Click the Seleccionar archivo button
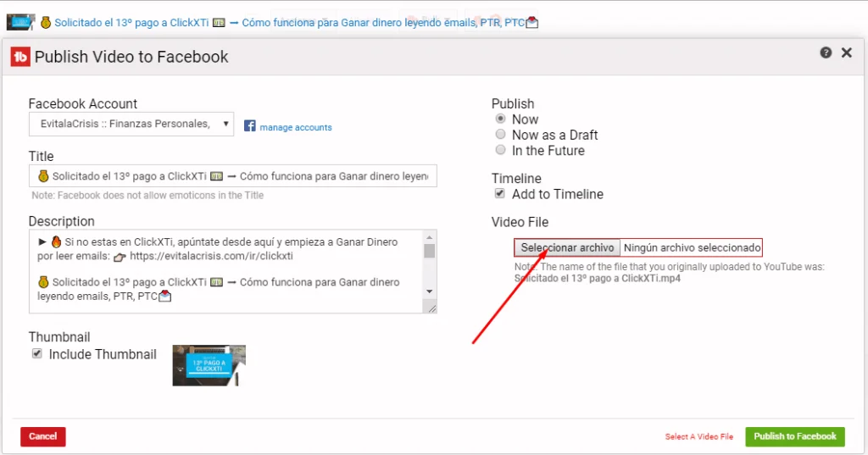 (567, 247)
